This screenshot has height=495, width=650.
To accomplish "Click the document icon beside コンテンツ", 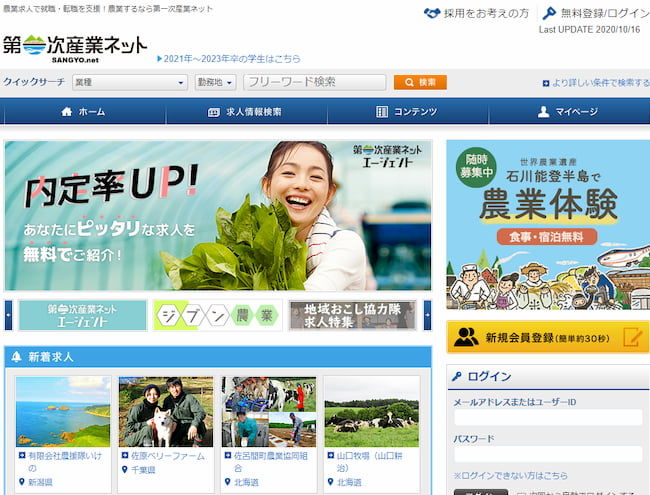I will (x=381, y=112).
